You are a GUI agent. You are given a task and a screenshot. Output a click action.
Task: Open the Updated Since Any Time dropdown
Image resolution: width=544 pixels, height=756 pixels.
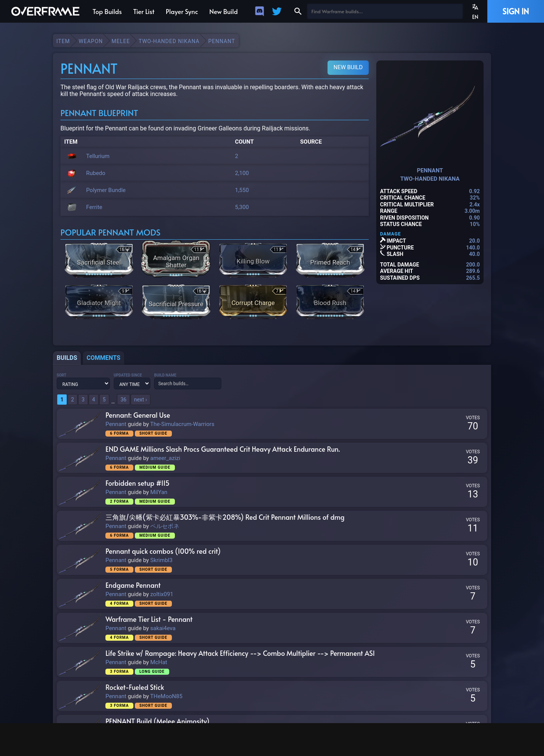[132, 384]
